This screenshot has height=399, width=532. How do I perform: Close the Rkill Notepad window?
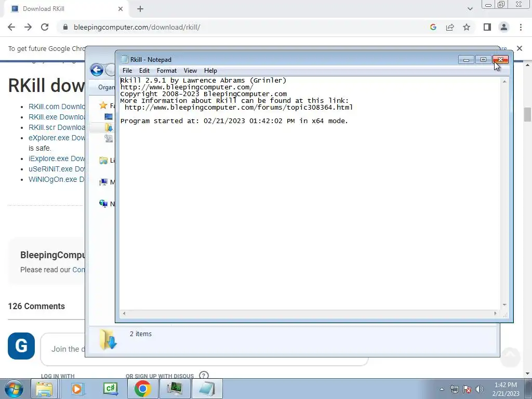(x=500, y=60)
